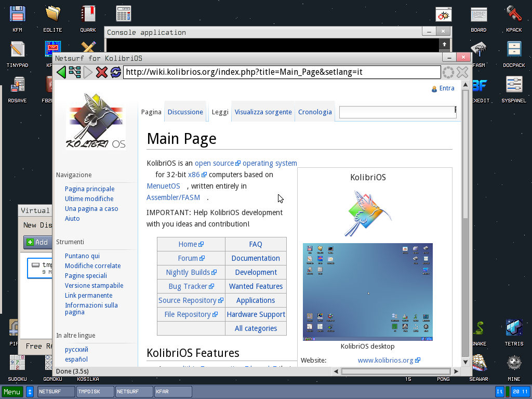Screen dimensions: 532x399
Task: Open the Cronologia tab
Action: coord(315,112)
